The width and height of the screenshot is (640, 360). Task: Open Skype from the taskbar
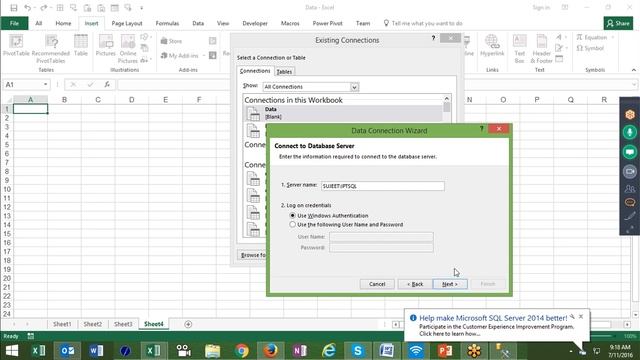pos(358,351)
